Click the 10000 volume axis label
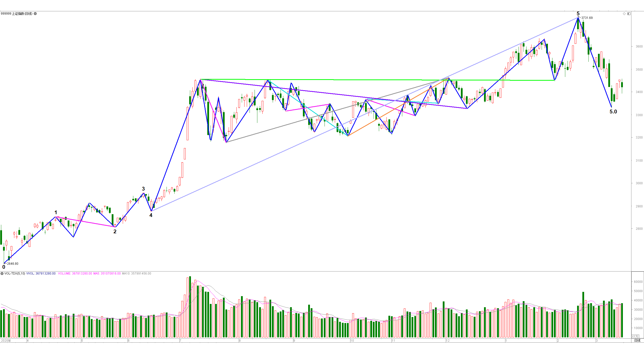 click(x=638, y=328)
